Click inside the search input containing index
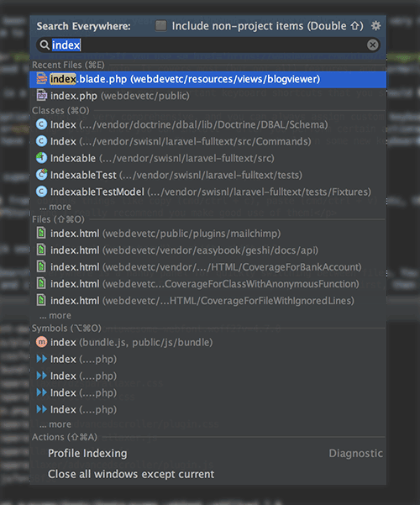The height and width of the screenshot is (505, 420). tap(208, 45)
